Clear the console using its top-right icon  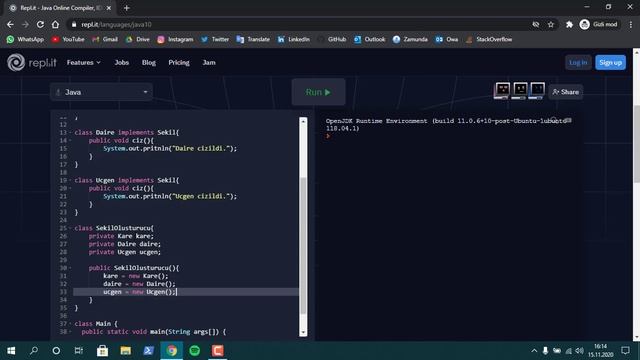point(568,120)
